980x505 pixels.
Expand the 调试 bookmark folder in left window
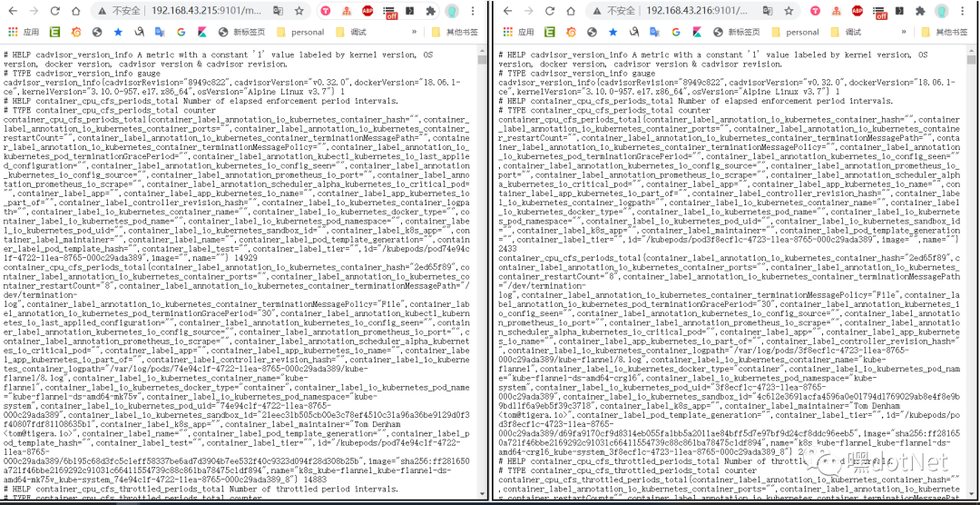350,32
